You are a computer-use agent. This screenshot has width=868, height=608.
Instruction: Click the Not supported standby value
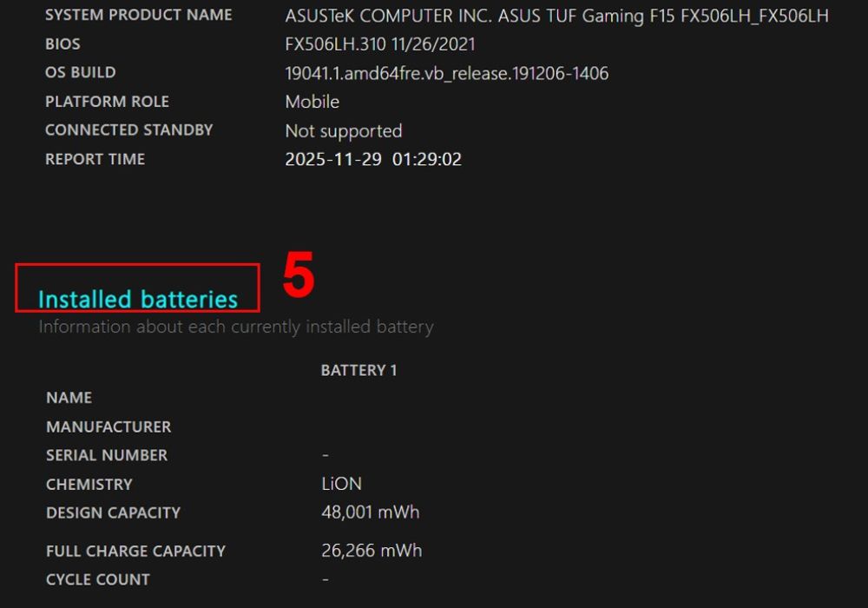[343, 131]
